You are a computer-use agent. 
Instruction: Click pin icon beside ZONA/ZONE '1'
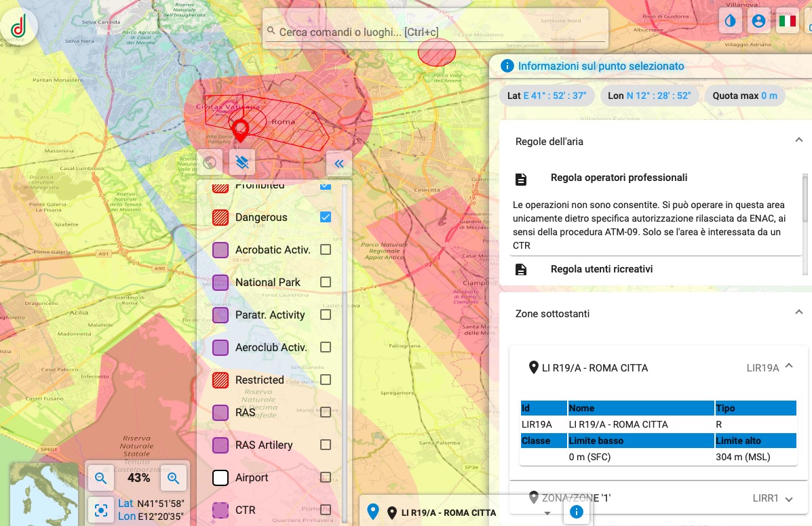pos(533,498)
